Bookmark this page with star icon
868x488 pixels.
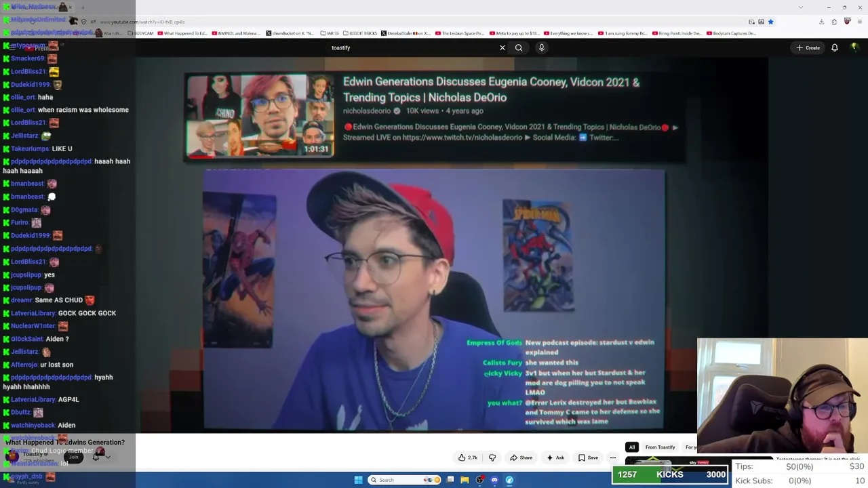tap(770, 22)
